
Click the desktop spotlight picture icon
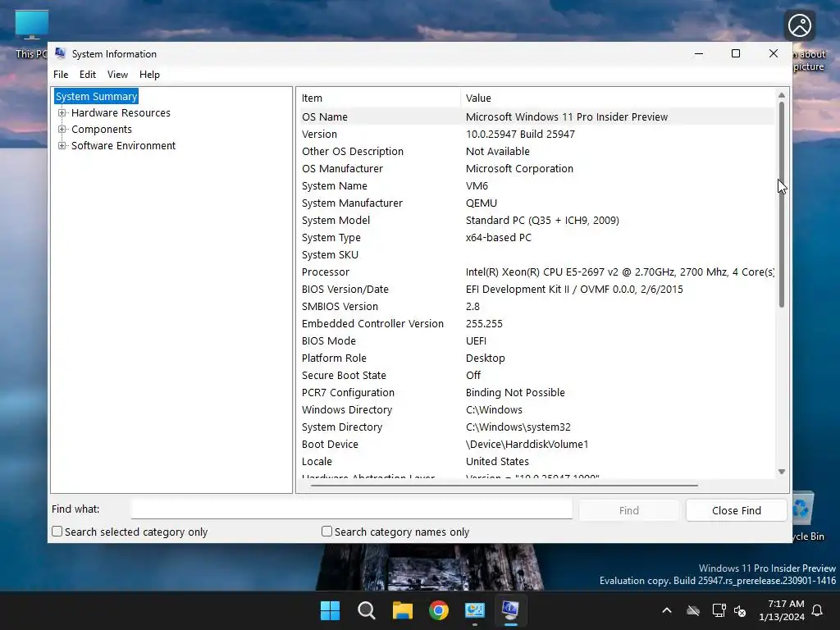click(800, 25)
